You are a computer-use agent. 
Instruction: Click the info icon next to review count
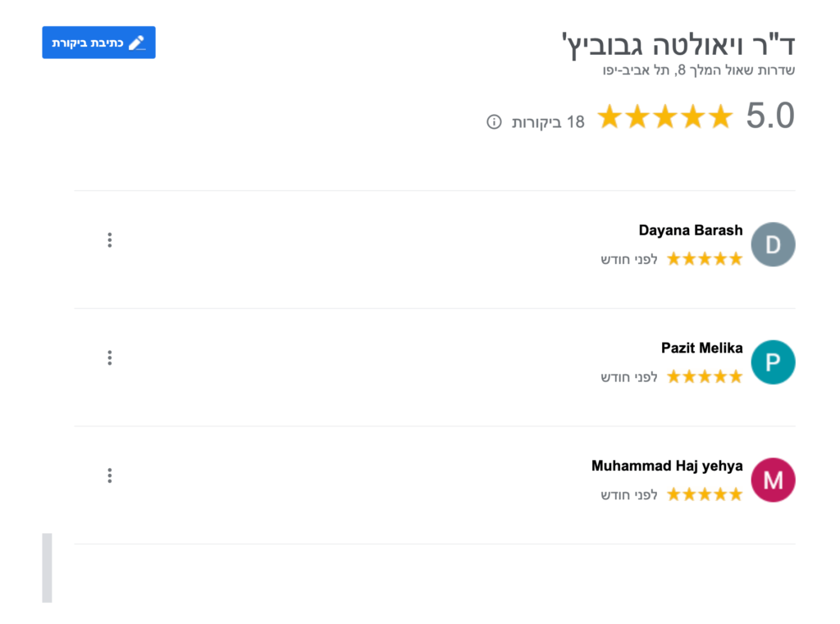click(492, 121)
